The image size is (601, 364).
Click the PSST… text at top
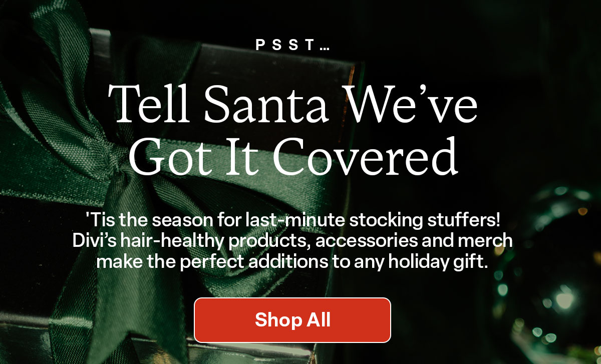click(292, 45)
